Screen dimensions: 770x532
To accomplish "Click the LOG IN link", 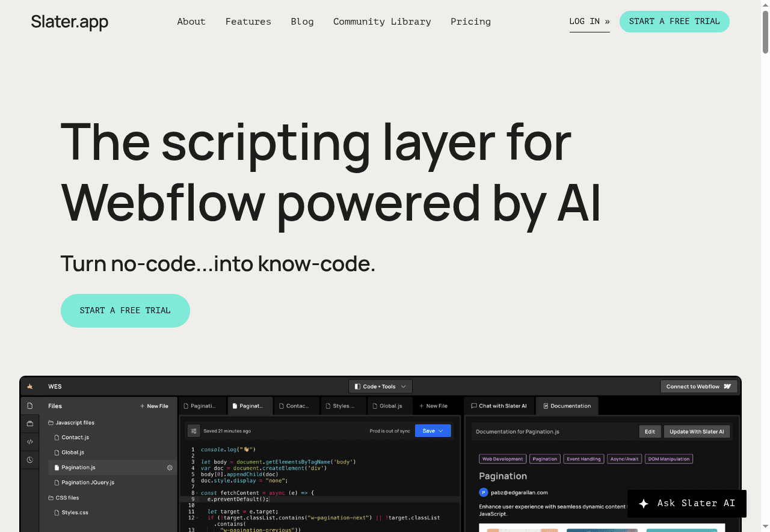I will 589,22.
